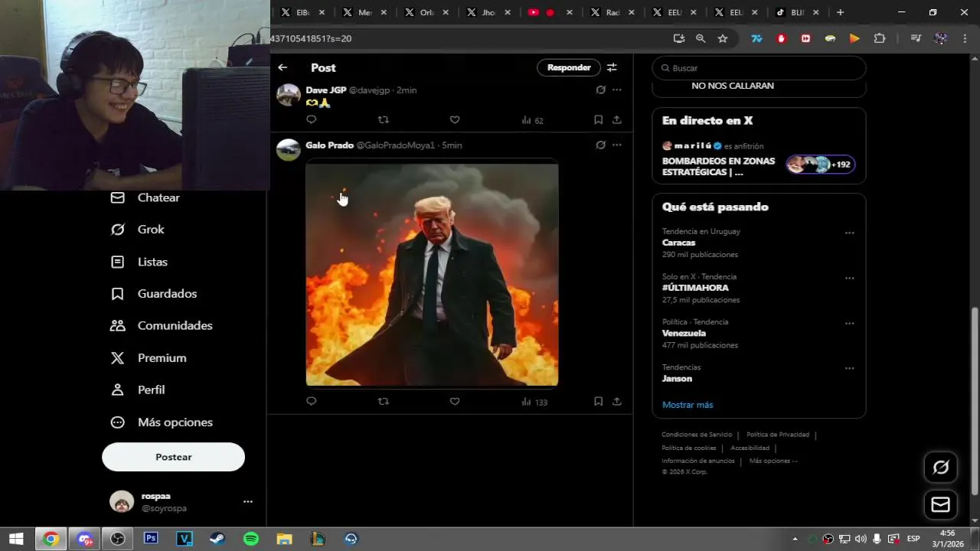Open more options on Dave JGP's post

click(617, 90)
